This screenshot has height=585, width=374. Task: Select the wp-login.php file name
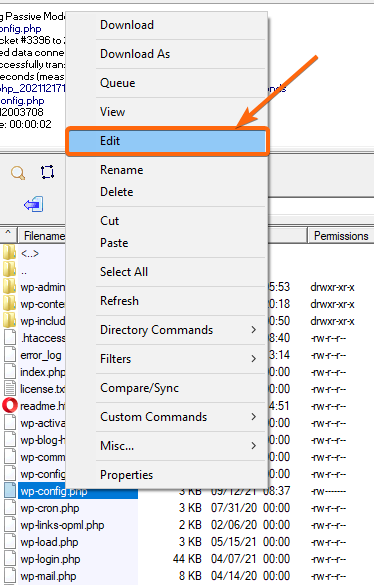50,559
